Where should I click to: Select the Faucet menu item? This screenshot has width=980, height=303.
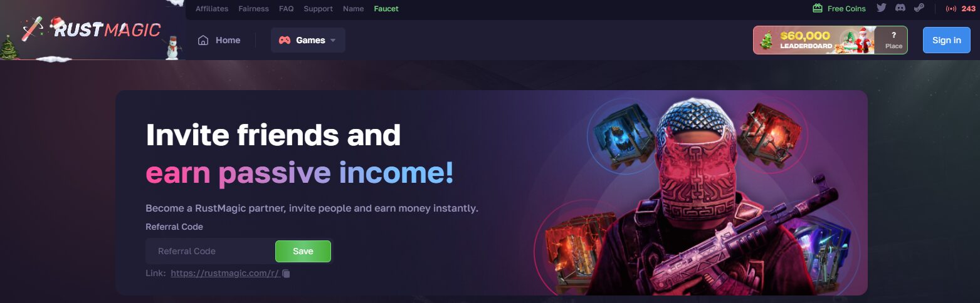click(x=386, y=9)
